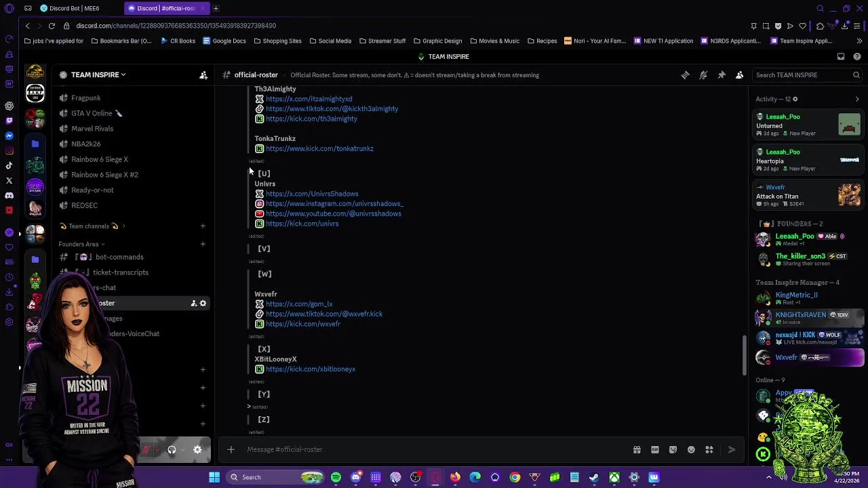
Task: Open the apps launcher in message bar
Action: [709, 449]
